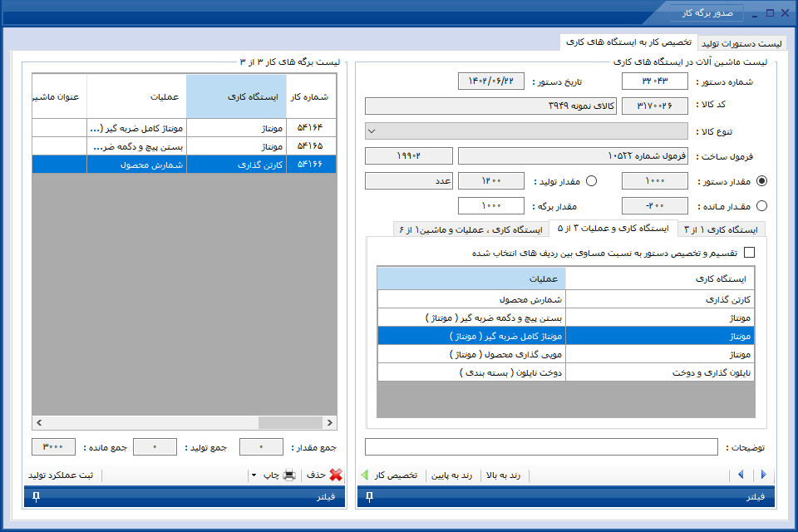Viewport: 798px width, 532px height.
Task: Open ایستگاه کاری ، عملیات و ماشین tab
Action: pos(470,229)
